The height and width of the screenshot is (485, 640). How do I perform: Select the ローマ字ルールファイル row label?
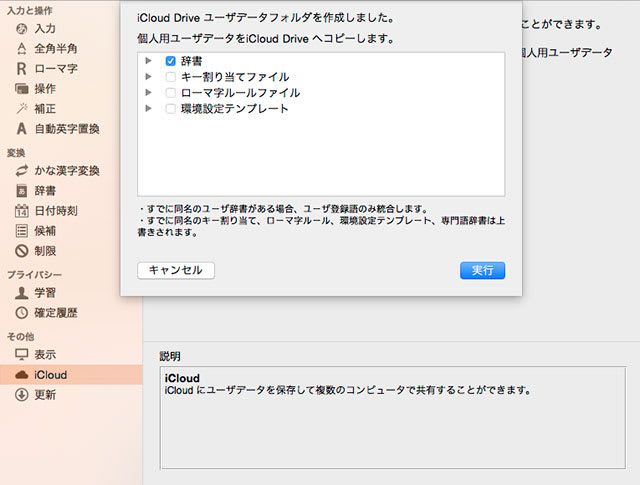click(x=240, y=93)
